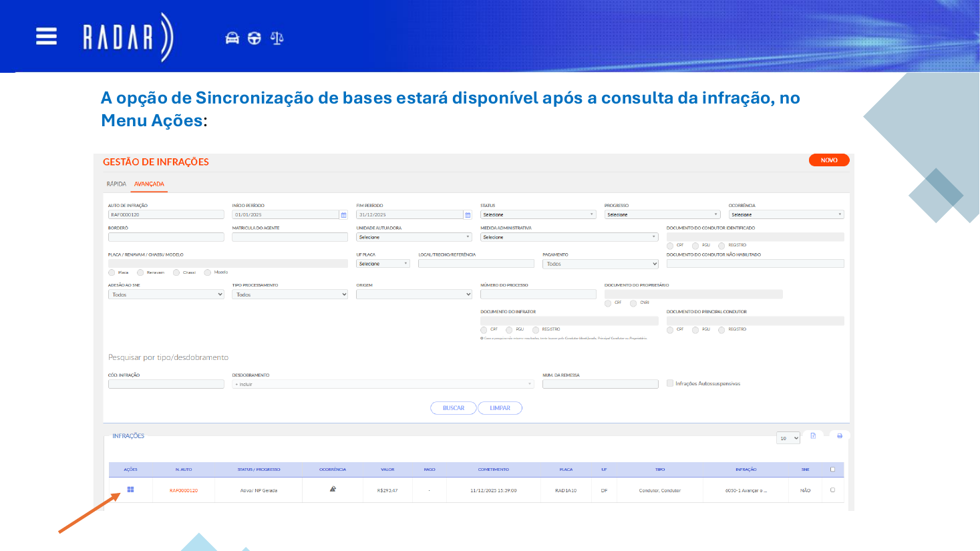Choose REGISTRO under Documento do Condutor Identificado
980x551 pixels.
coord(721,246)
